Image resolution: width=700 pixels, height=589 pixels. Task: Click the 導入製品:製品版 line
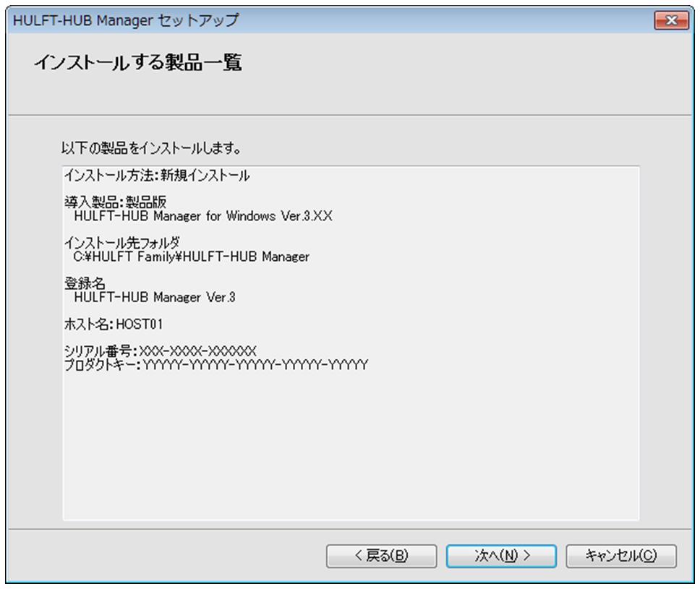coord(115,202)
